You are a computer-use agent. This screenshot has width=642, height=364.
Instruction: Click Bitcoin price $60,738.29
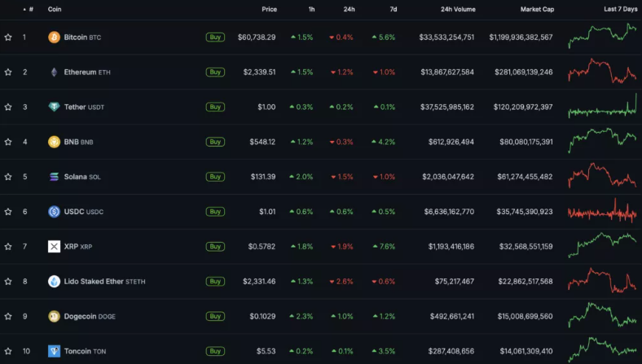point(257,37)
